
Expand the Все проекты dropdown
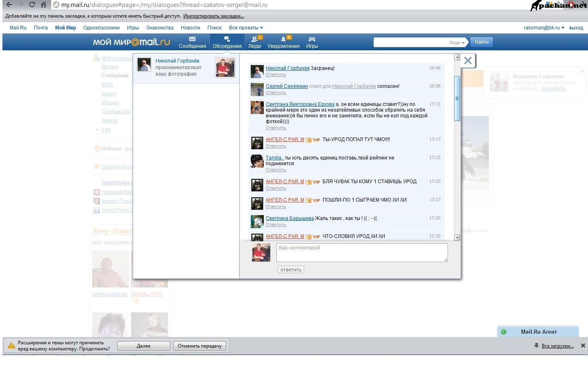(246, 28)
